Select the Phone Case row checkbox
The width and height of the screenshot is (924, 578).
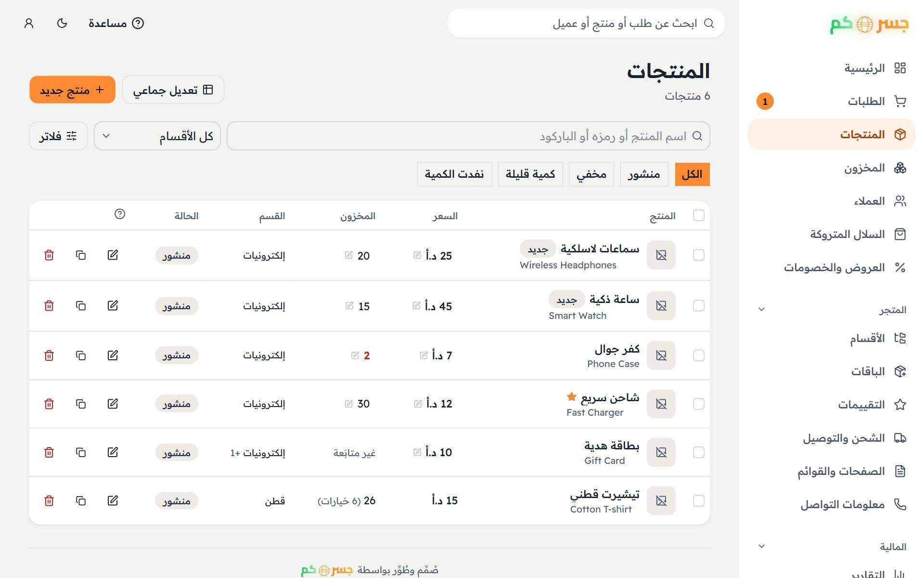click(698, 355)
